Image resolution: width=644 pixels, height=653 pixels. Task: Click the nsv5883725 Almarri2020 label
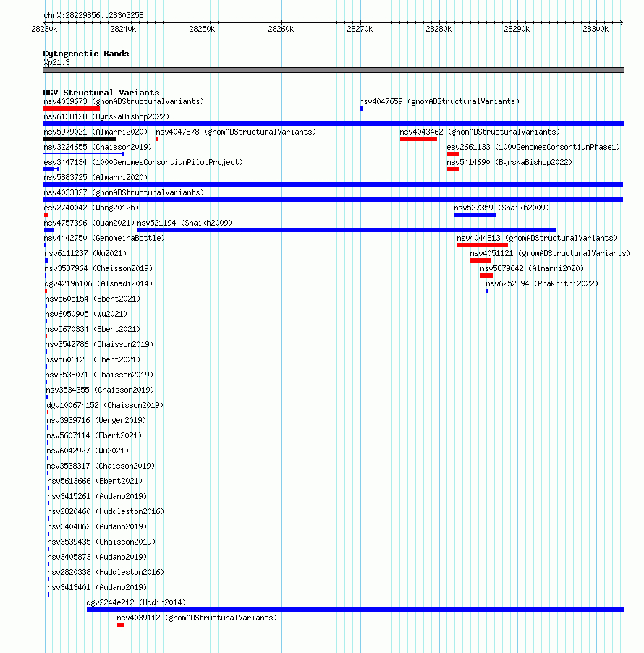coord(96,177)
